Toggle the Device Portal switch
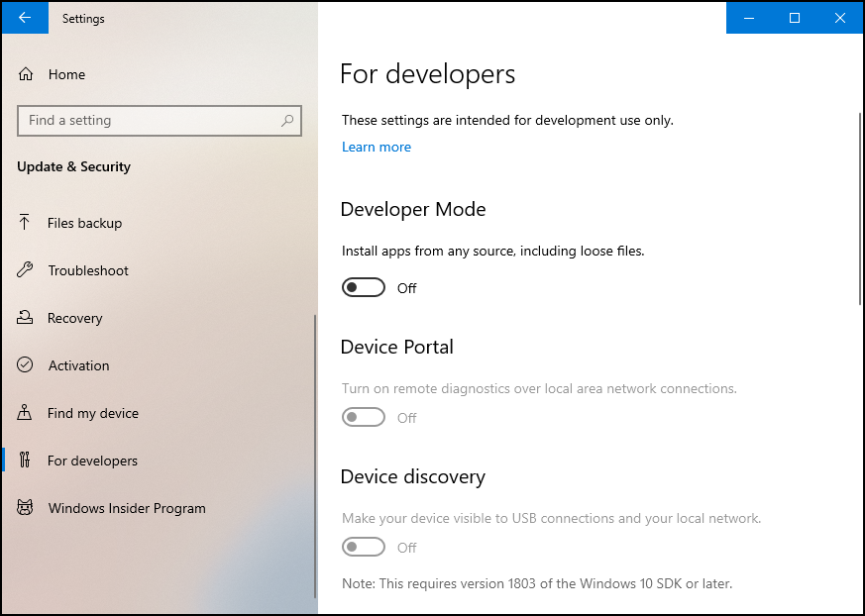 pyautogui.click(x=363, y=416)
